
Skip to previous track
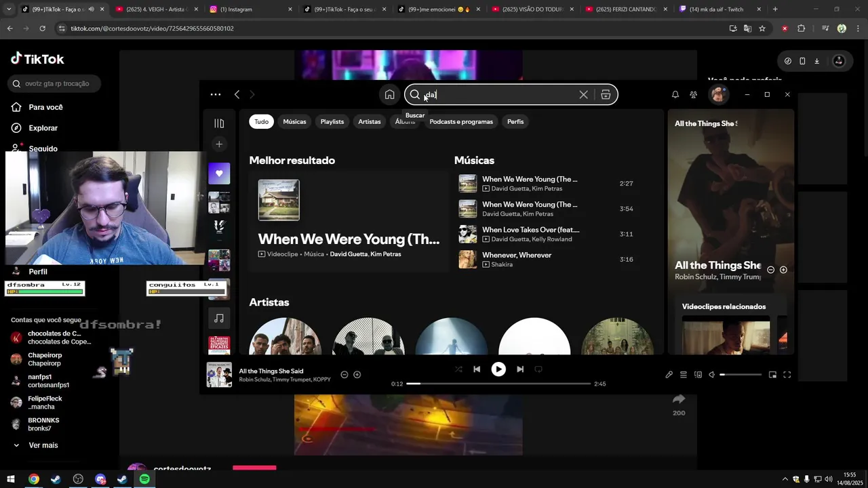coord(477,369)
